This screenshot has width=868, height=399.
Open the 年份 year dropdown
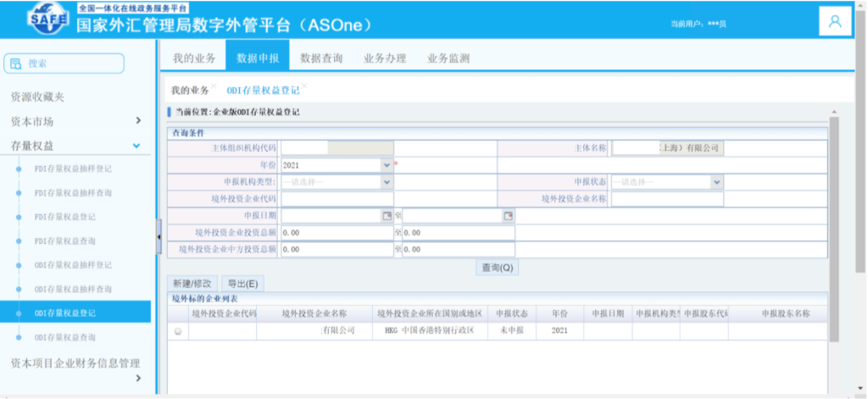[x=387, y=164]
